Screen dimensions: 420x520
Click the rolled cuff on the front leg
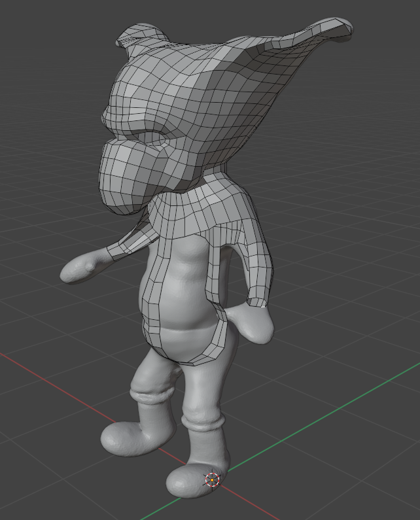click(x=203, y=423)
